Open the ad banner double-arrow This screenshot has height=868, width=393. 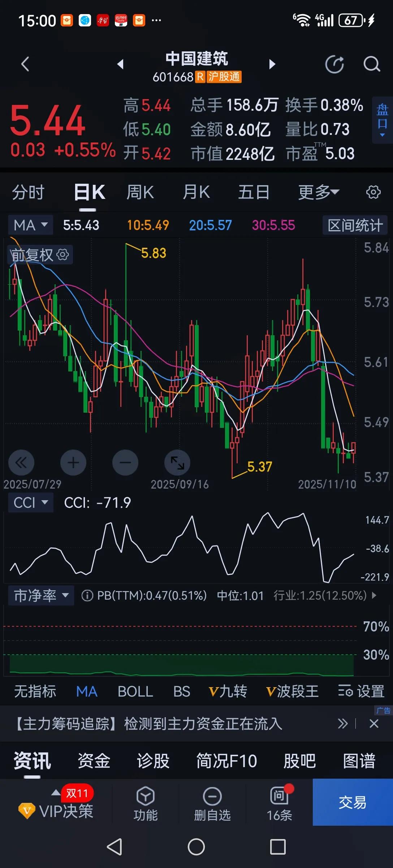coord(342,724)
